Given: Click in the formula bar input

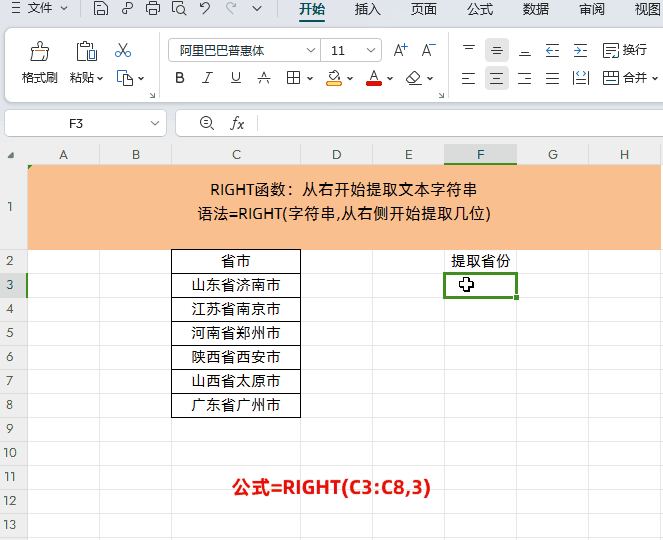Looking at the screenshot, I should pos(460,123).
